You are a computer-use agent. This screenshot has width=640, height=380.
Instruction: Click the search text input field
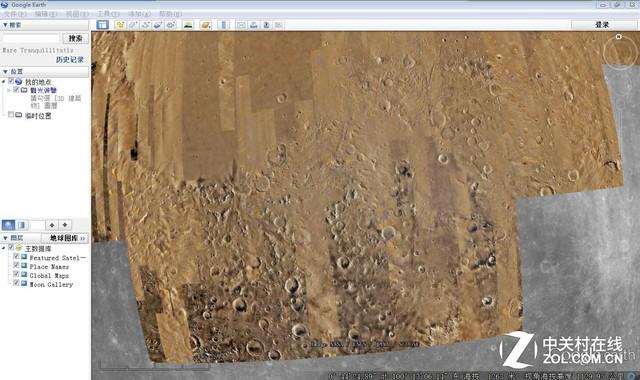[x=31, y=38]
